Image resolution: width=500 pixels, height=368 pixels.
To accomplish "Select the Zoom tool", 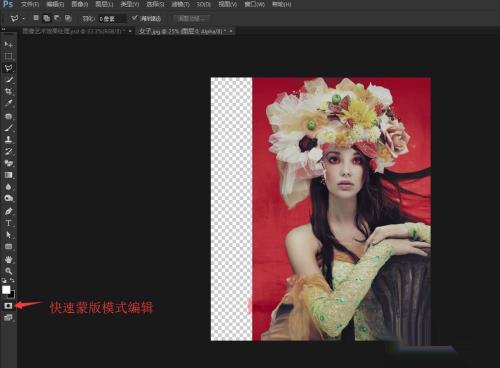I will pyautogui.click(x=8, y=271).
